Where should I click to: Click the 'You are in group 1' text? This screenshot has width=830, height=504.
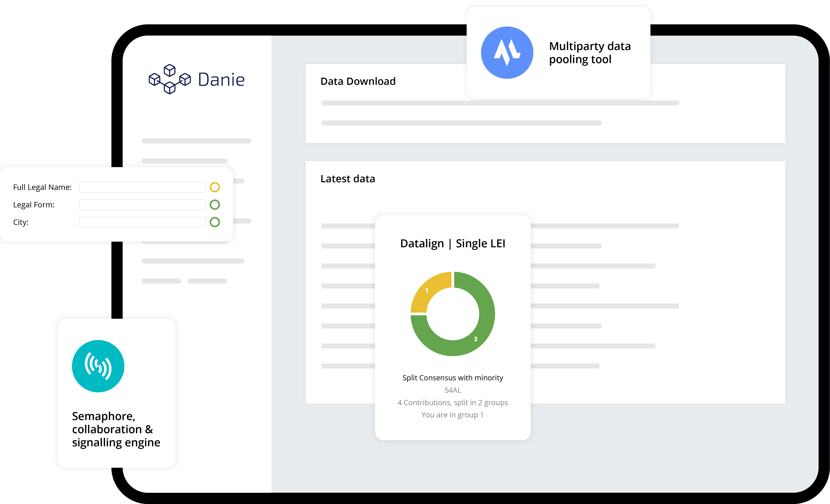pos(452,415)
